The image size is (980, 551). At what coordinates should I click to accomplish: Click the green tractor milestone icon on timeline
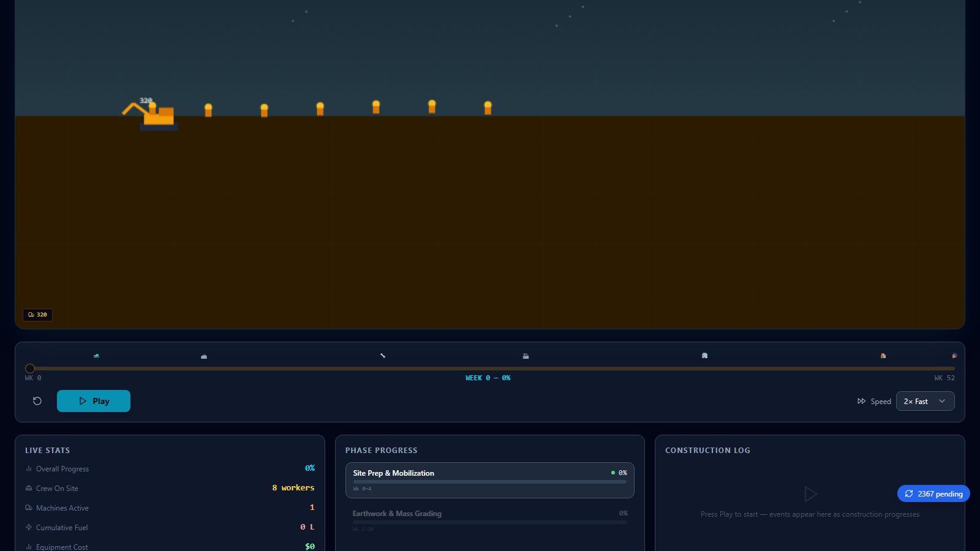click(96, 356)
